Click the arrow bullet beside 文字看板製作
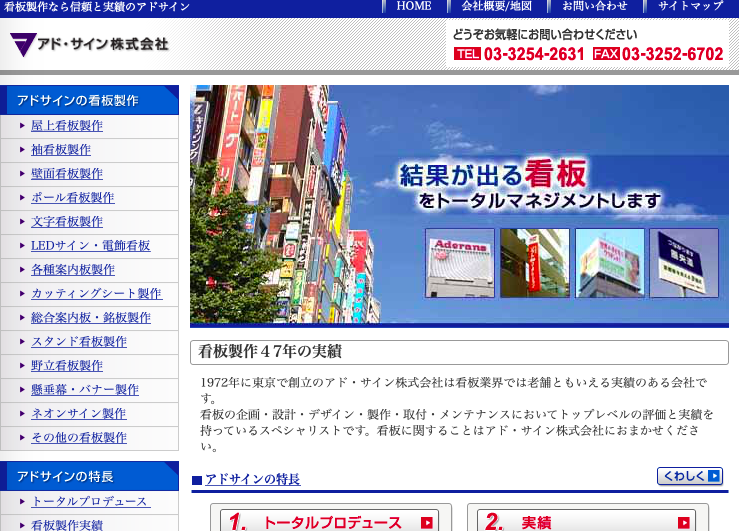 click(x=22, y=222)
